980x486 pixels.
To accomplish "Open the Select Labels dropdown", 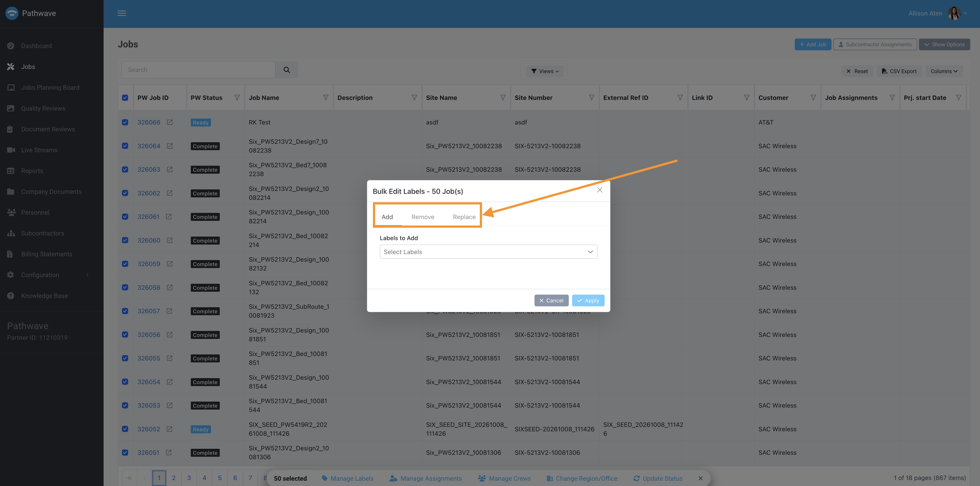I will coord(488,252).
